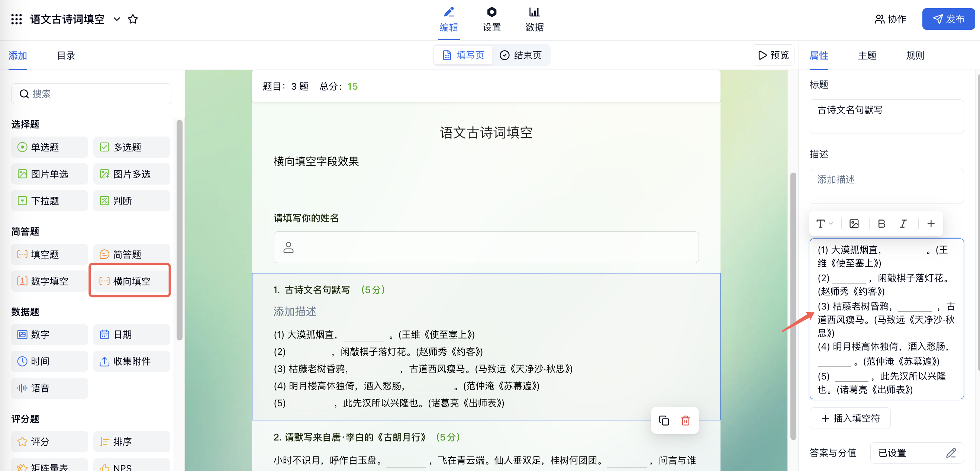Viewport: 980px width, 471px height.
Task: Click the name input field on the form
Action: [486, 247]
